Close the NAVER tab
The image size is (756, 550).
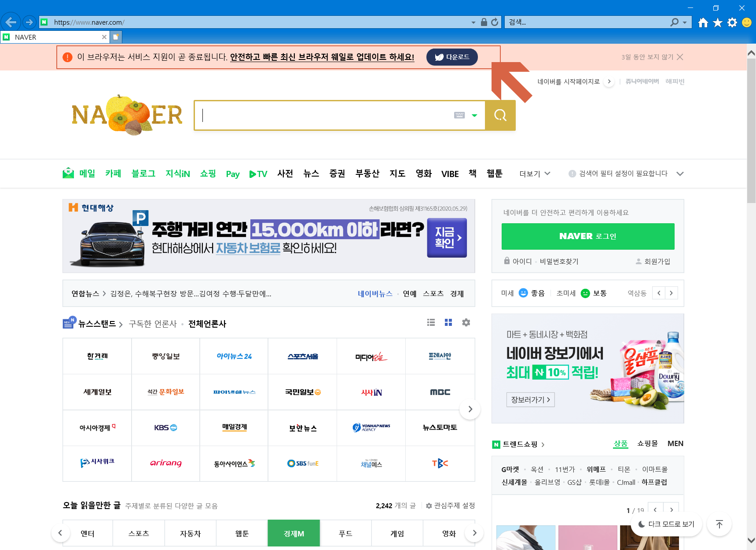point(104,37)
